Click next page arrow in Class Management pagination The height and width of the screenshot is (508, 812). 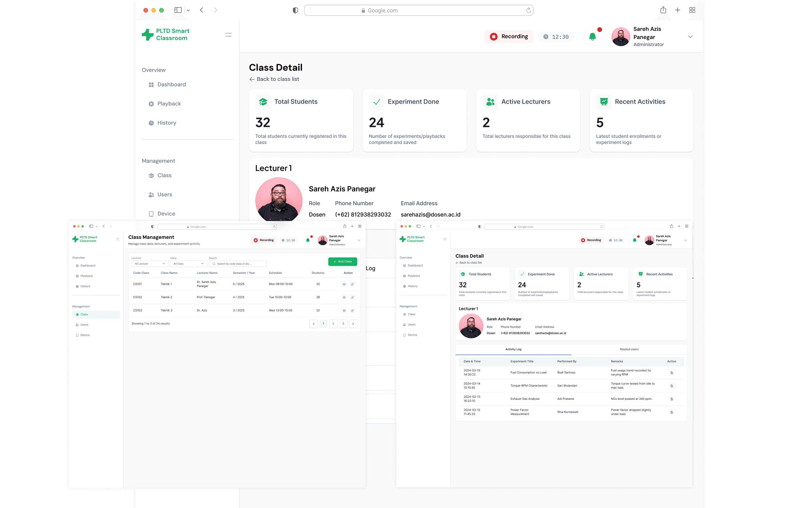coord(353,324)
